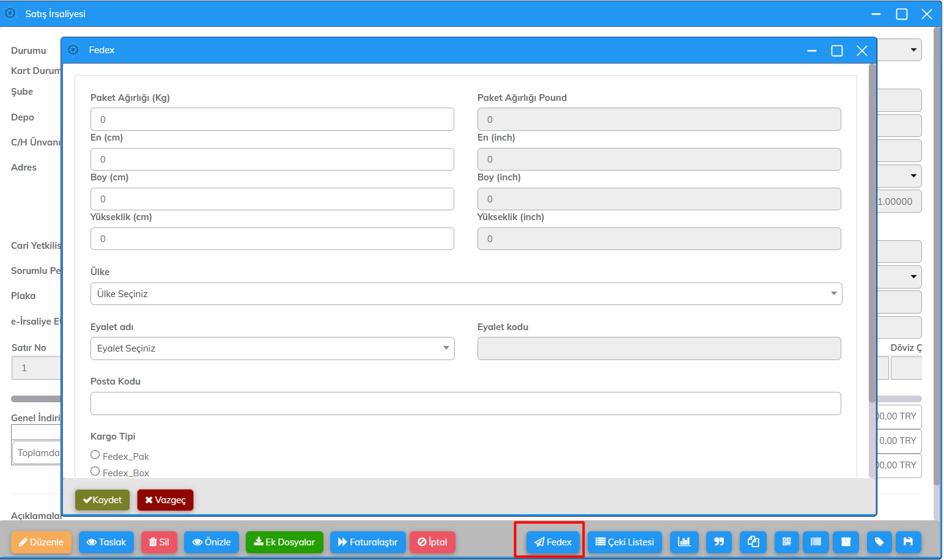Image resolution: width=944 pixels, height=560 pixels.
Task: Save the Fedex form with Kaydet
Action: [103, 500]
